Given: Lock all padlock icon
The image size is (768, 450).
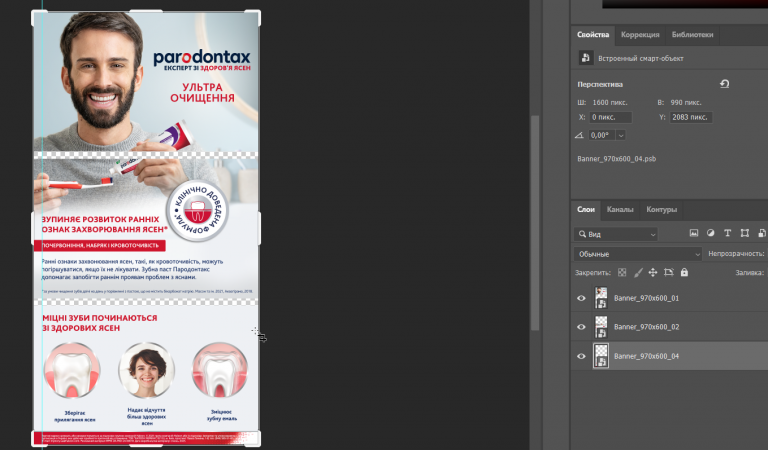Looking at the screenshot, I should pyautogui.click(x=684, y=272).
